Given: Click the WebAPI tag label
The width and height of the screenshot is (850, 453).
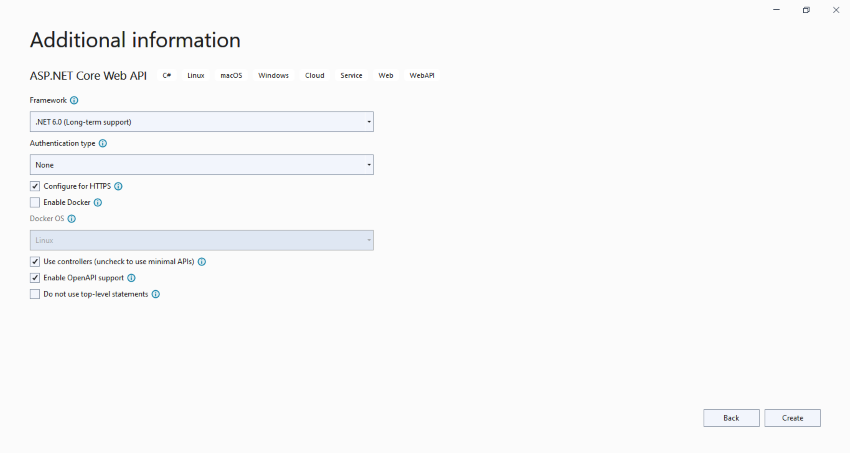Looking at the screenshot, I should (x=422, y=75).
